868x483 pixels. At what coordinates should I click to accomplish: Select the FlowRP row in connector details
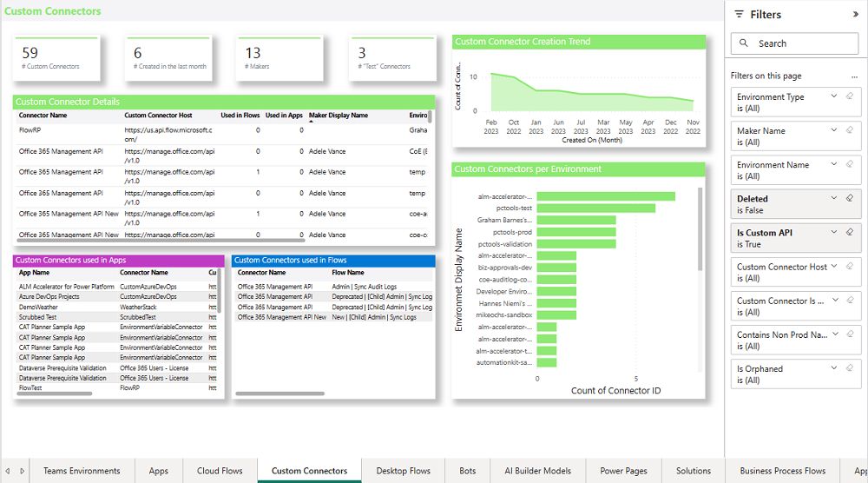tap(222, 134)
